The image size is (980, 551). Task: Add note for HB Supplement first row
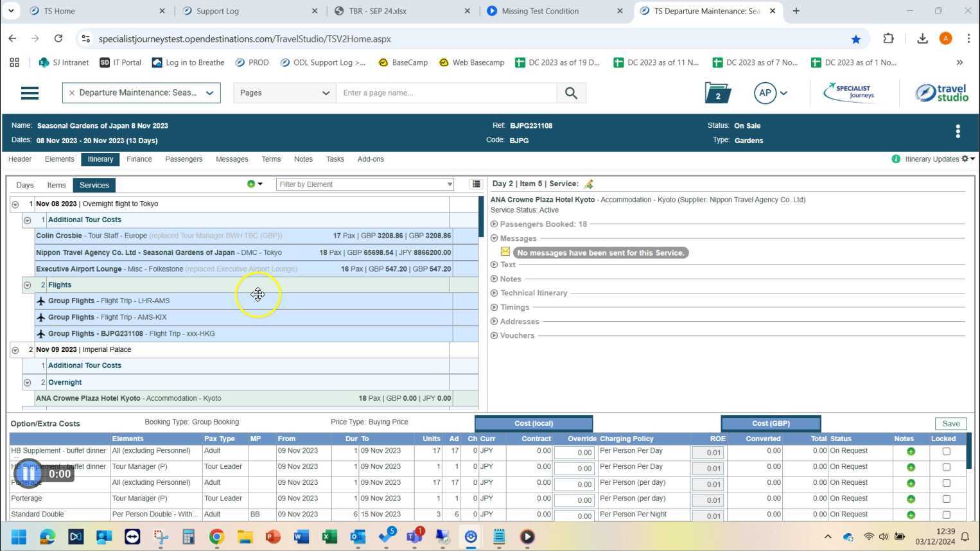[911, 451]
